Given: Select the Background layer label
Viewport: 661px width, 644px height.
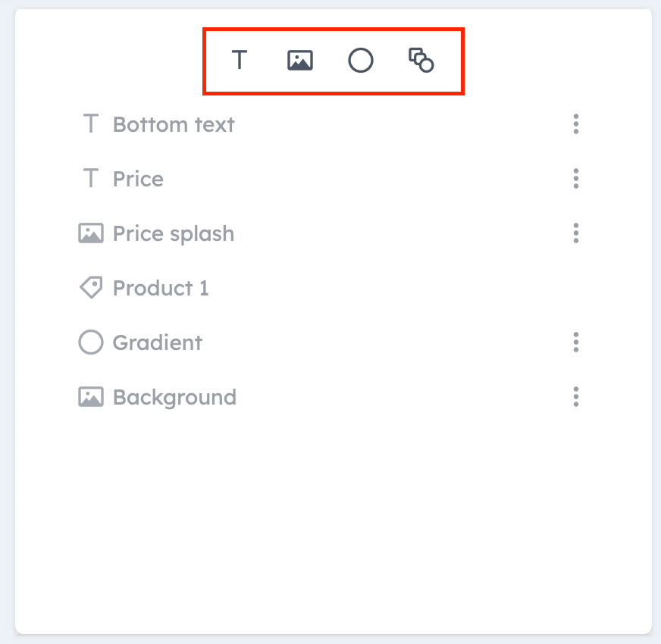Looking at the screenshot, I should pyautogui.click(x=174, y=398).
